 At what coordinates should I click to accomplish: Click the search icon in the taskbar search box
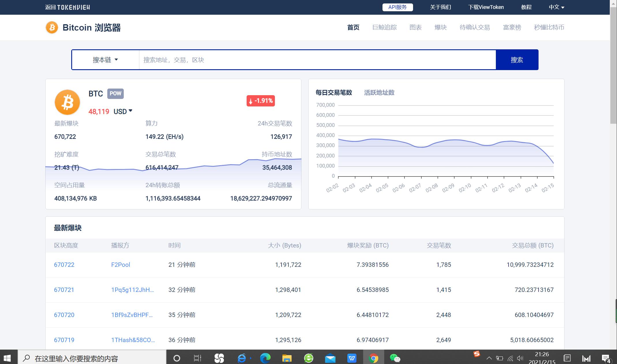click(27, 358)
